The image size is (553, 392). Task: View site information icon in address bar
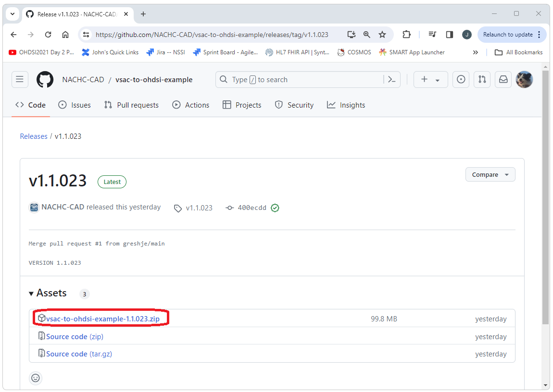pyautogui.click(x=86, y=35)
